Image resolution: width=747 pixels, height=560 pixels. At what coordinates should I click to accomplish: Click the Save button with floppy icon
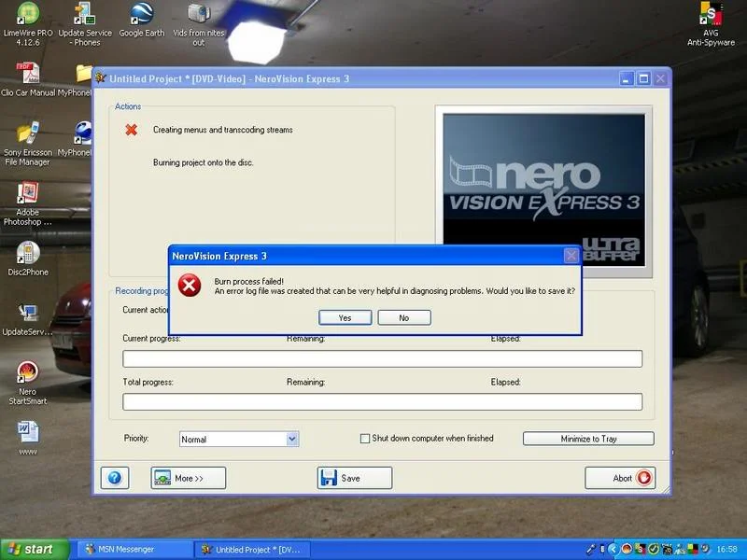(355, 478)
